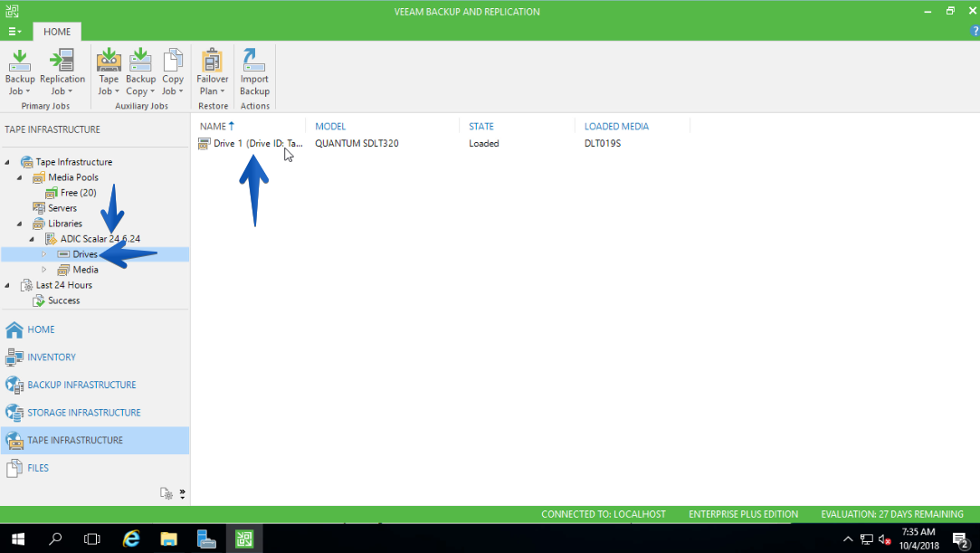
Task: Open the Veeam help question-mark icon
Action: pyautogui.click(x=975, y=32)
